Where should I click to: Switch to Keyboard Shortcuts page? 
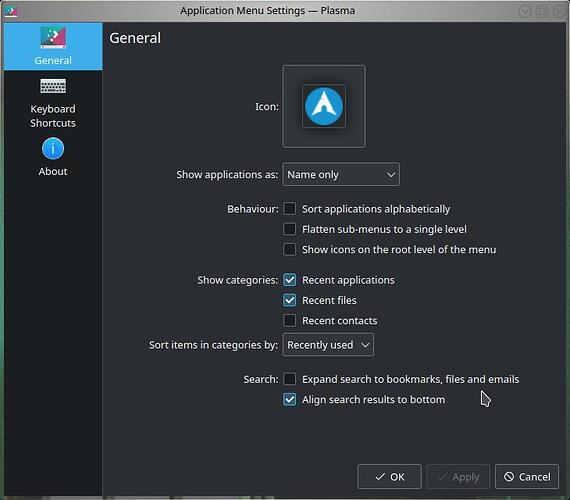tap(53, 103)
